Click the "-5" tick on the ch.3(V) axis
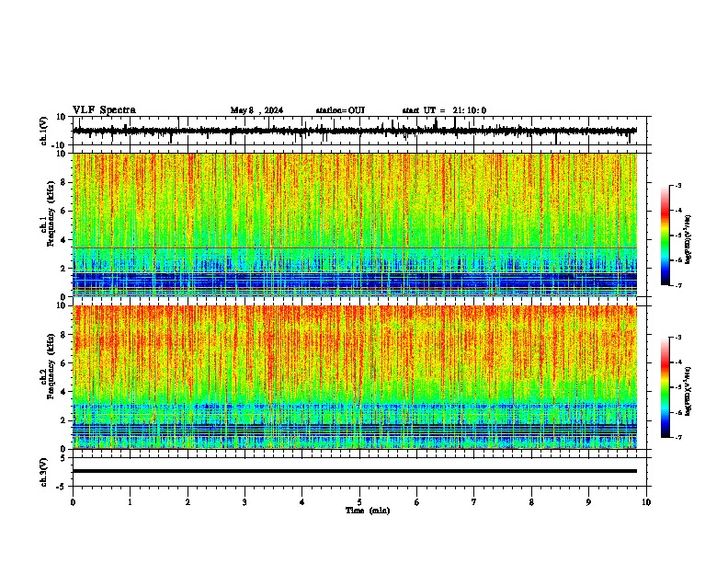Screen dimensions: 728x563 click(62, 487)
